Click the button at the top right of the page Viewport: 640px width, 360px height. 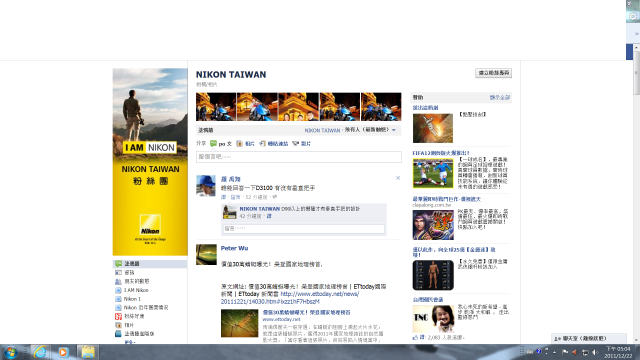[x=493, y=73]
